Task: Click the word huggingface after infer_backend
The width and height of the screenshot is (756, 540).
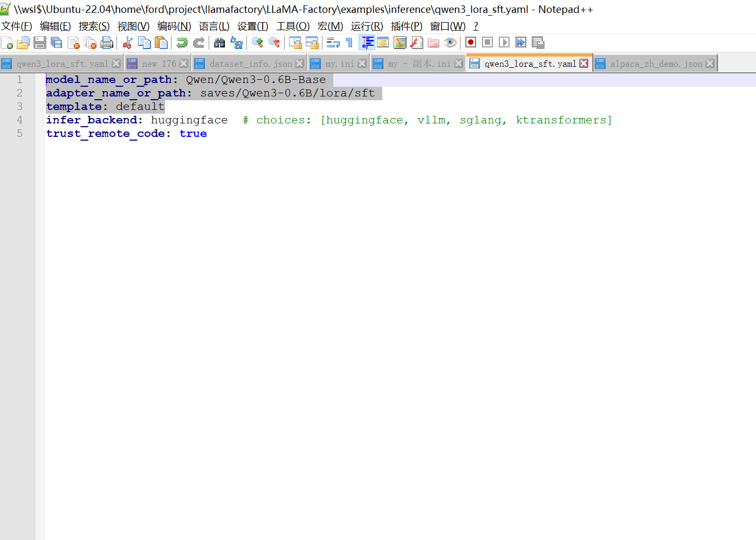Action: (x=189, y=120)
